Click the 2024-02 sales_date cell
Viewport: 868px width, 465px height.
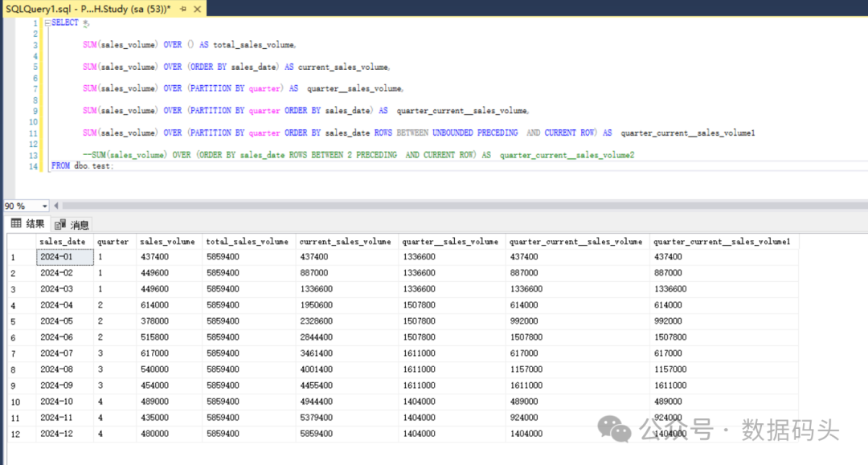tap(65, 273)
